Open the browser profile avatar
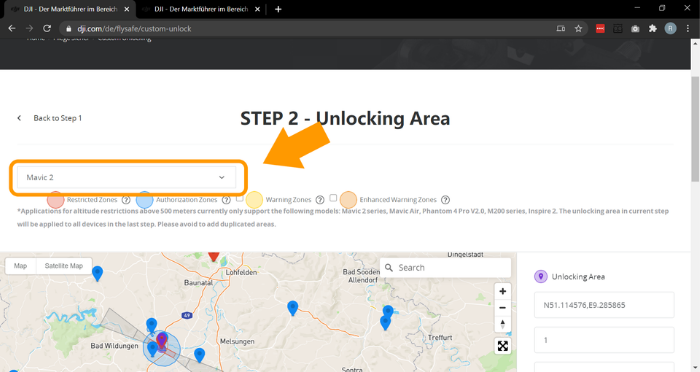Viewport: 700px width, 372px height. tap(671, 29)
